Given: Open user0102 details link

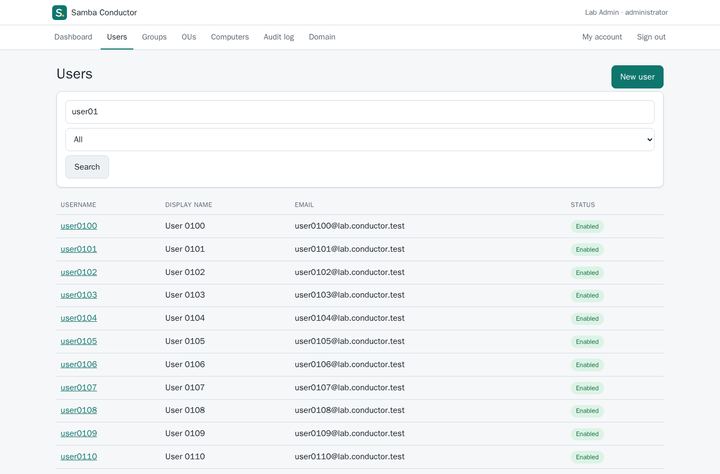Looking at the screenshot, I should (x=79, y=272).
